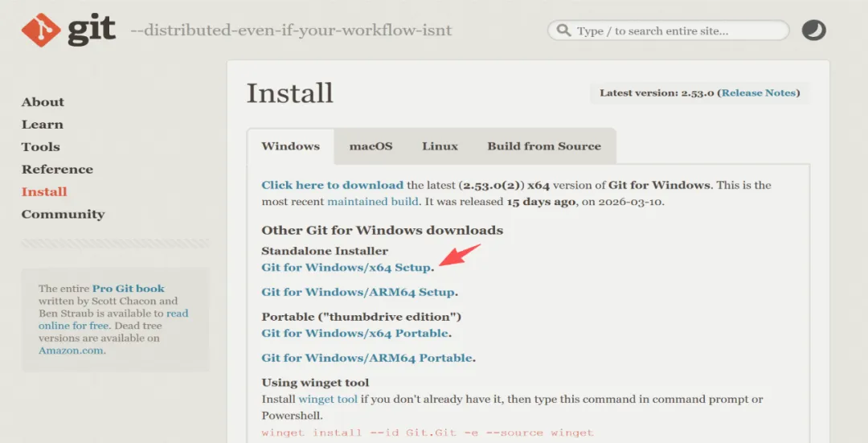868x443 pixels.
Task: Open the Amazon.com link
Action: point(71,351)
